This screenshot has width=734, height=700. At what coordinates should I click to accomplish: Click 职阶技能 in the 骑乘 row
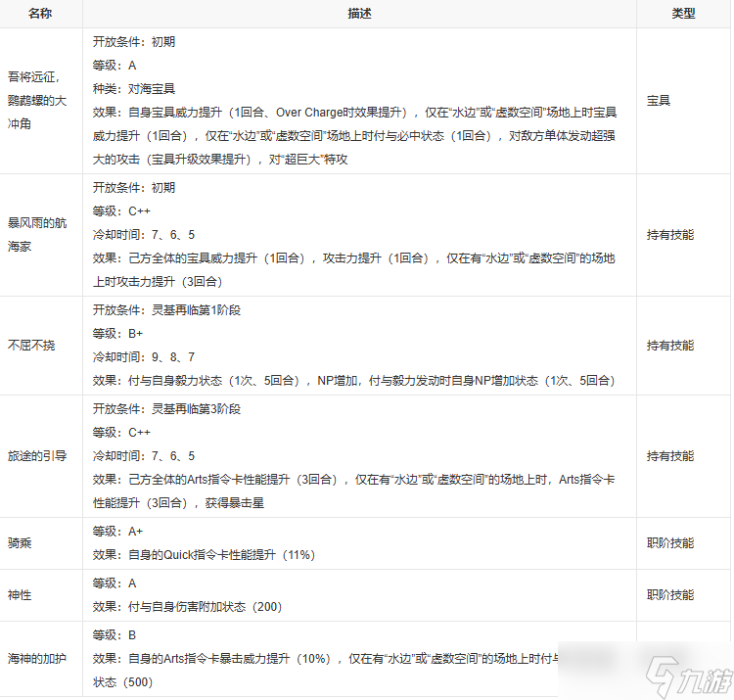[x=669, y=543]
